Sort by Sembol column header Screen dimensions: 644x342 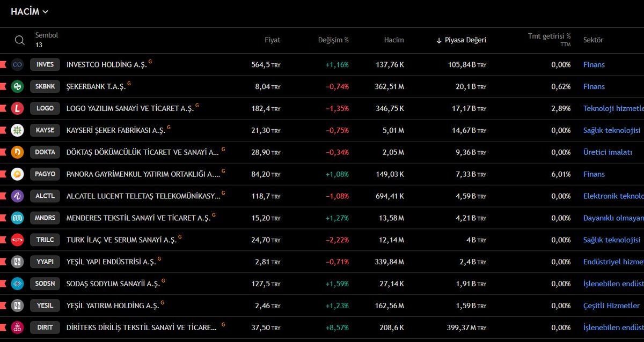click(x=47, y=35)
